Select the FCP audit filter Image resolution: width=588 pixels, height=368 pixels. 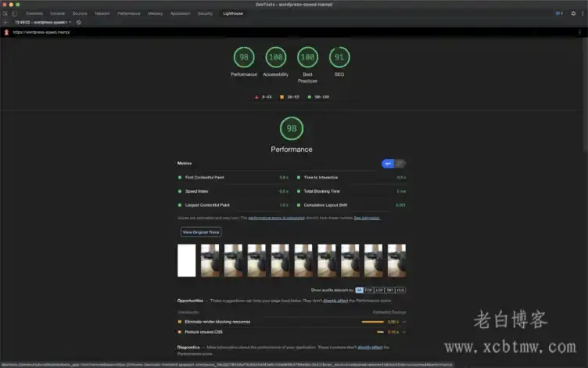(369, 290)
